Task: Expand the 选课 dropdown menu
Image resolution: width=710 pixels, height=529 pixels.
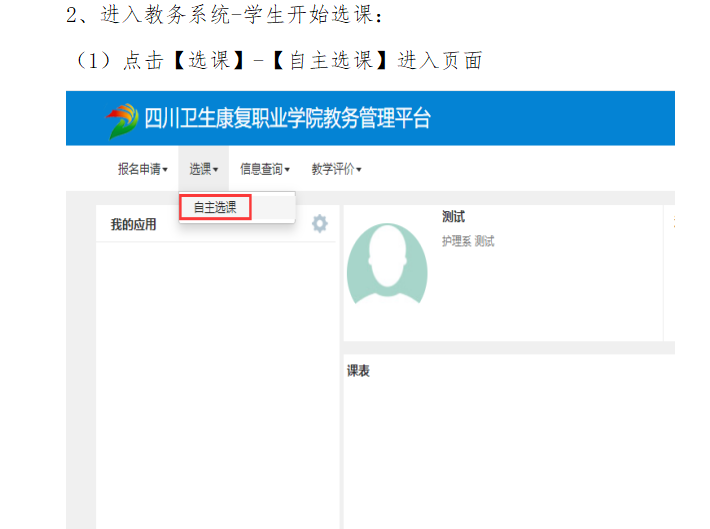Action: (x=203, y=169)
